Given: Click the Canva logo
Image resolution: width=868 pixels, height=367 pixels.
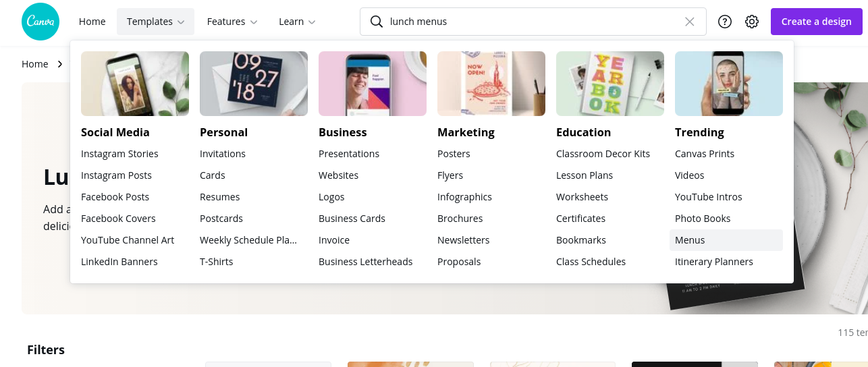Looking at the screenshot, I should click(40, 22).
